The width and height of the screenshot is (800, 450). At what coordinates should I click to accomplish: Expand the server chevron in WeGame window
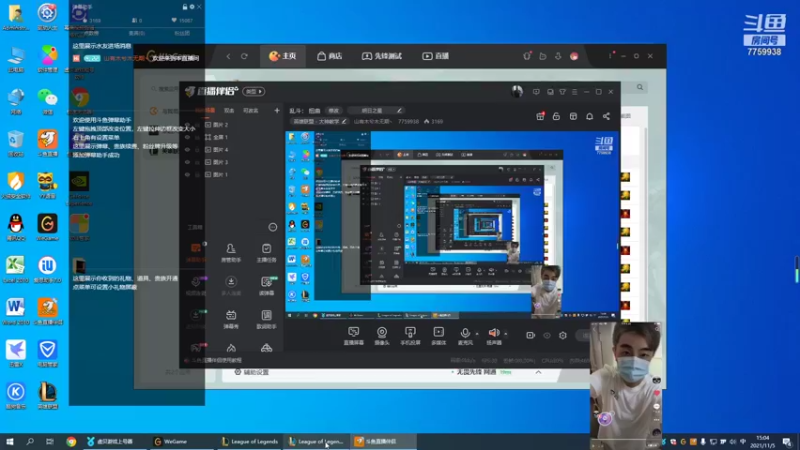pyautogui.click(x=538, y=372)
